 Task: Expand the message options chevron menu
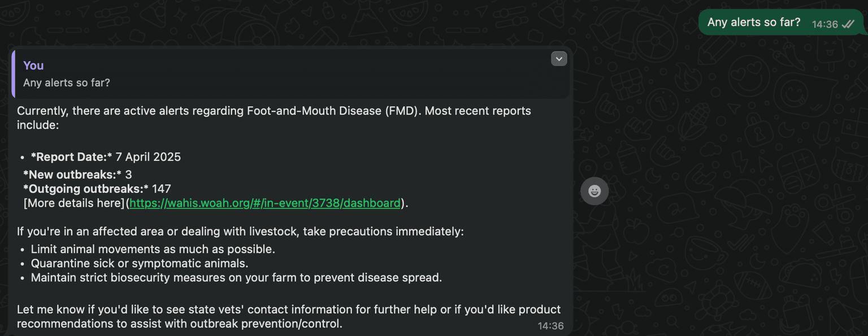pyautogui.click(x=559, y=59)
